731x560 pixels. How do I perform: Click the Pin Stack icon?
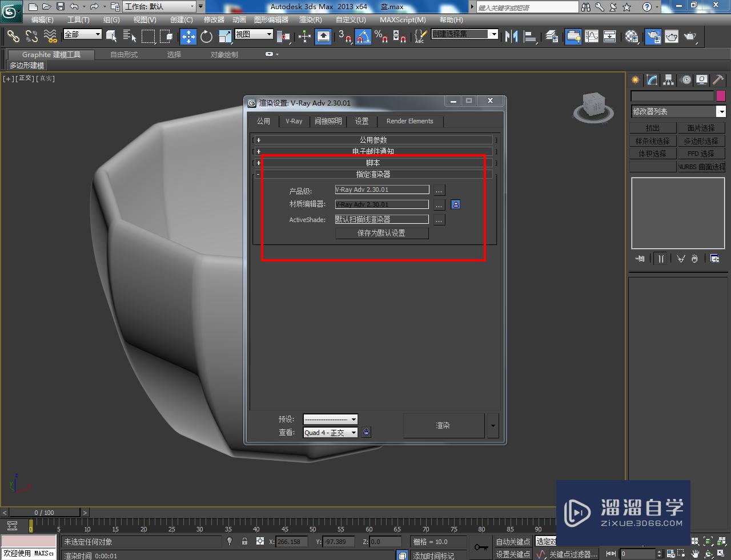(640, 259)
